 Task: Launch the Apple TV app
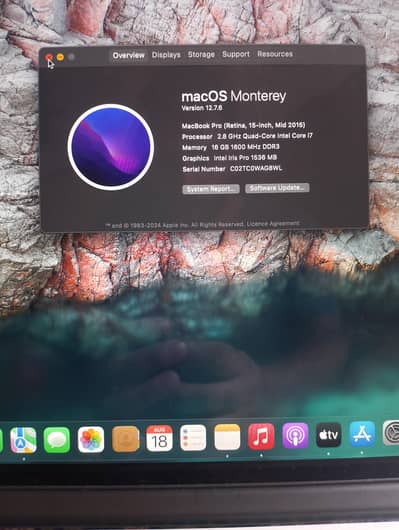[x=329, y=435]
